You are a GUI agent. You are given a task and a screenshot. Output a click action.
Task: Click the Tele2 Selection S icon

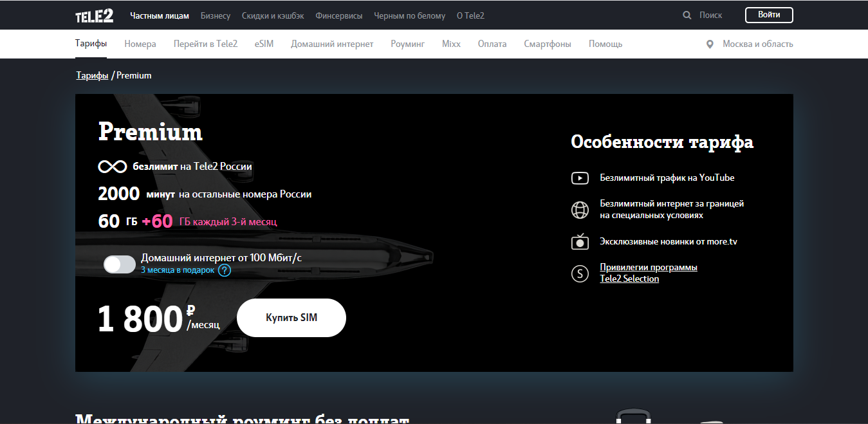580,273
